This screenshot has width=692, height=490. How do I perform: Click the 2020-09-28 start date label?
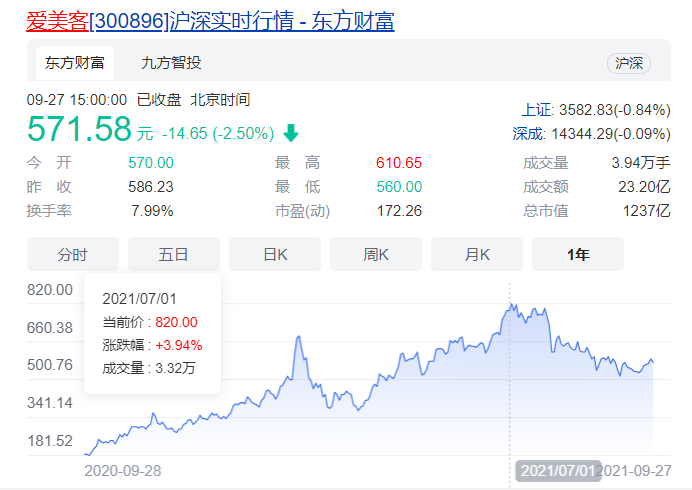pos(123,471)
